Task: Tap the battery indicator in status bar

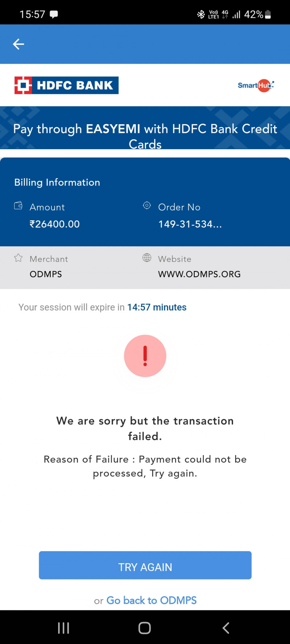Action: pos(268,14)
